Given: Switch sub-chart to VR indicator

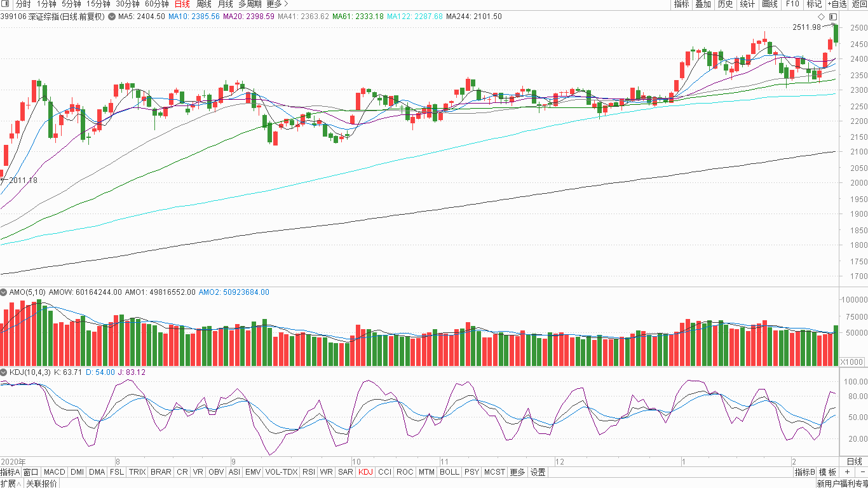Looking at the screenshot, I should 198,472.
